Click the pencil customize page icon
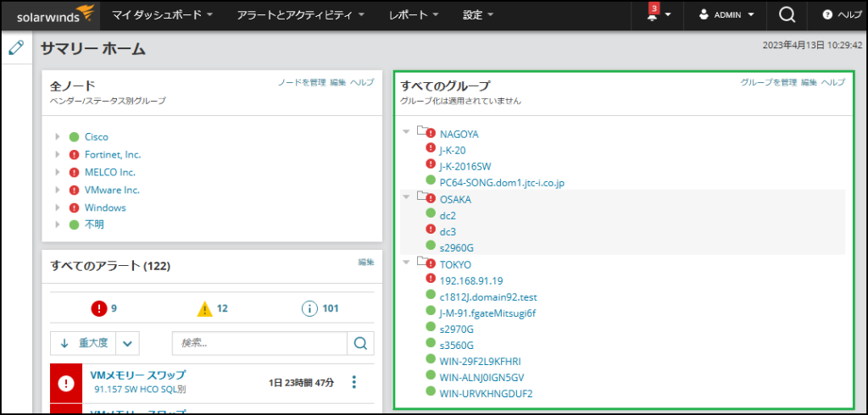This screenshot has width=868, height=415. pos(17,47)
